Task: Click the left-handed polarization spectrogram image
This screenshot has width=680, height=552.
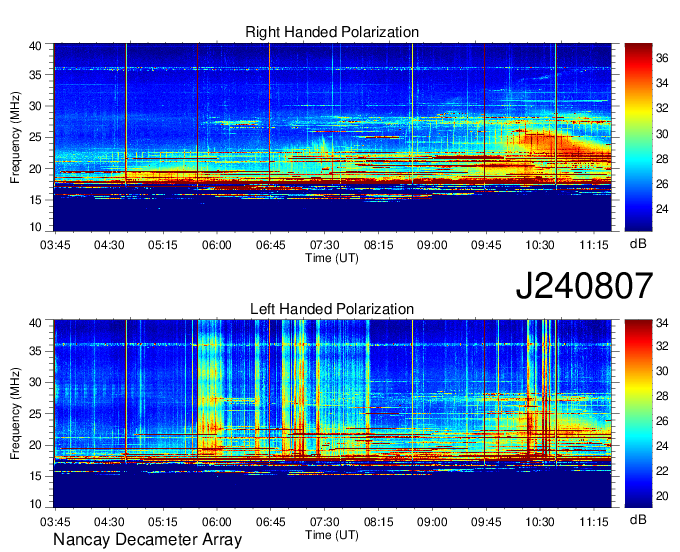Action: [x=332, y=414]
